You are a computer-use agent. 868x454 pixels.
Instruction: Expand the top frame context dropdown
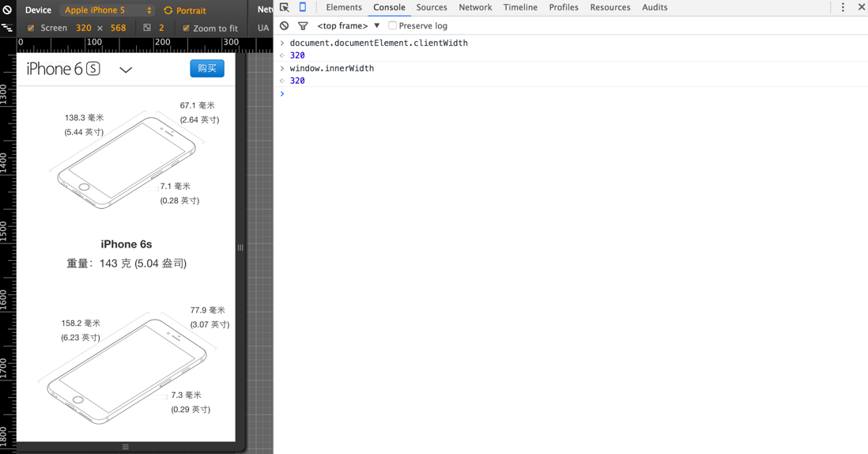pyautogui.click(x=348, y=25)
